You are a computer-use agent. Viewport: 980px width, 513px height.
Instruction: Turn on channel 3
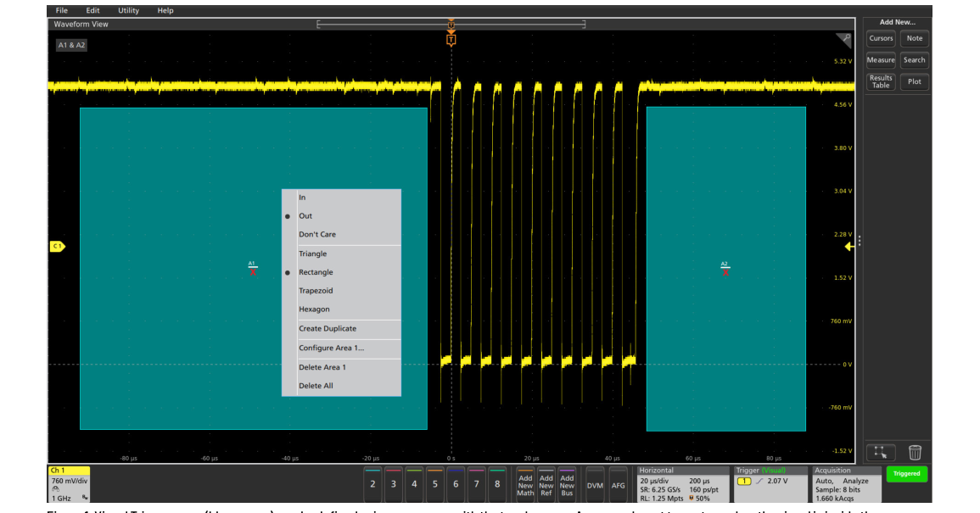coord(393,483)
